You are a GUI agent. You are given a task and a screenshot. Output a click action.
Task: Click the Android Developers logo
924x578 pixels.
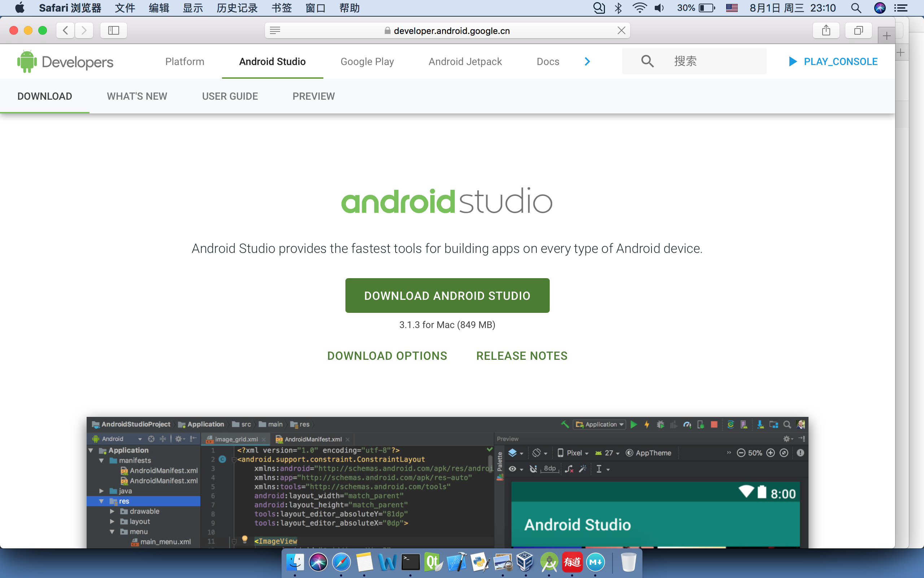(65, 61)
